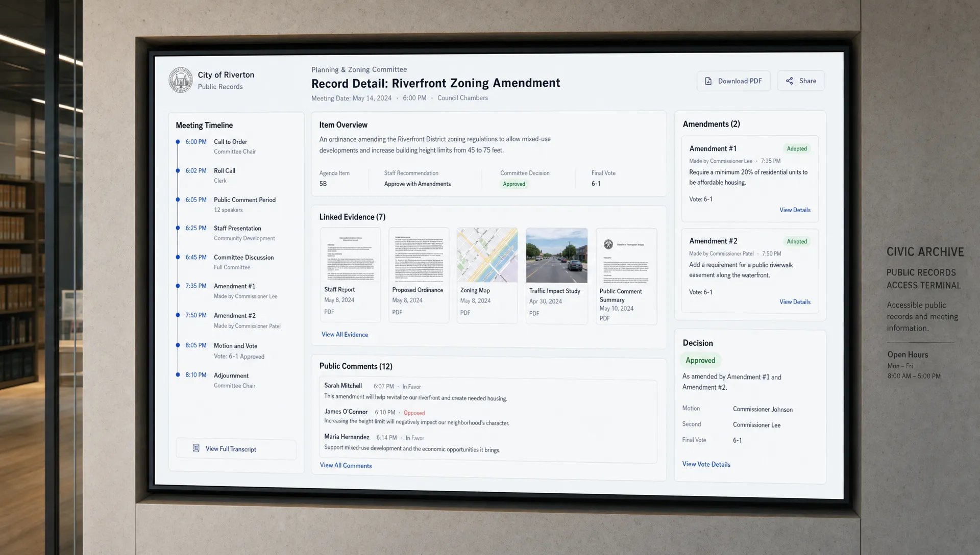Click the Approve with Amendments recommendation
This screenshot has width=980, height=555.
pyautogui.click(x=417, y=184)
